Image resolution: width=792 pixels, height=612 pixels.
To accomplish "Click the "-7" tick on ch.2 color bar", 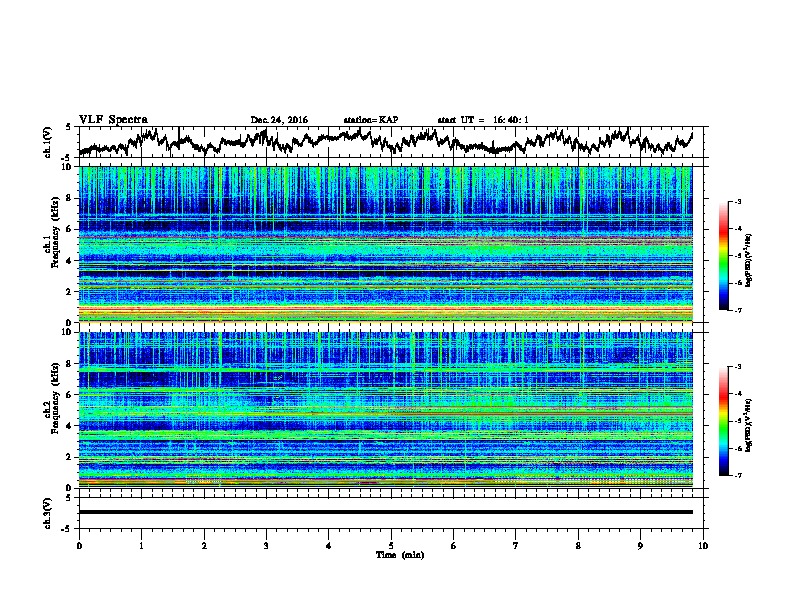I will [737, 475].
